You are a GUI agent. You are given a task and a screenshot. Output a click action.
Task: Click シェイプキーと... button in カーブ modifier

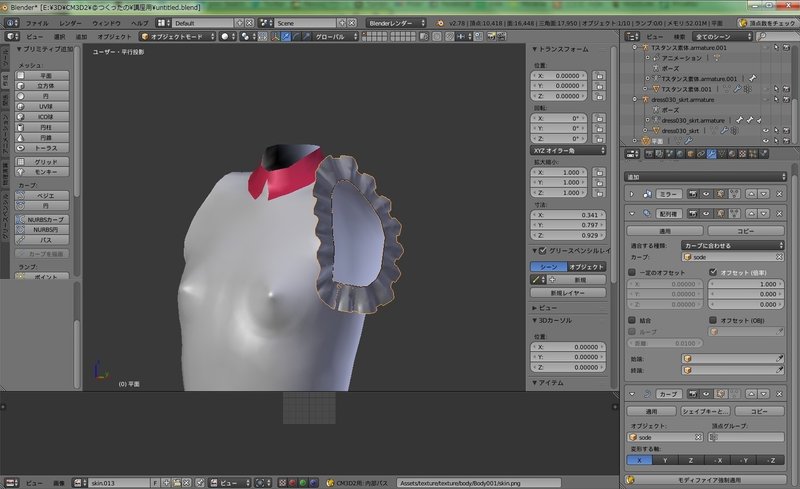click(x=706, y=411)
